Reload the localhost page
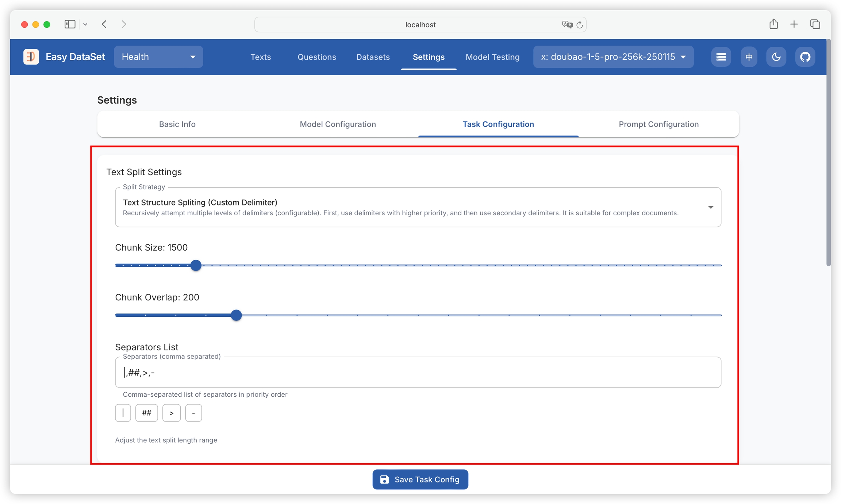Viewport: 841px width, 504px height. (579, 25)
